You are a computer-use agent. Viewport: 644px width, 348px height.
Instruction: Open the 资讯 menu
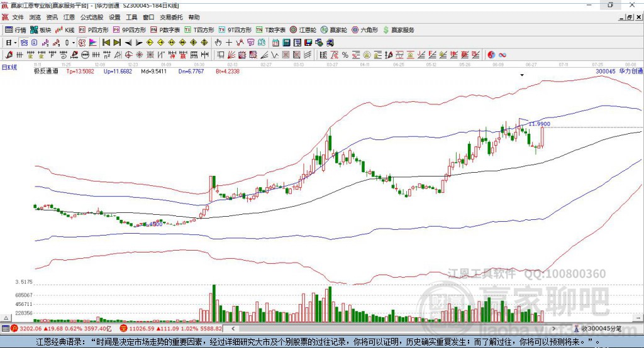coord(52,17)
